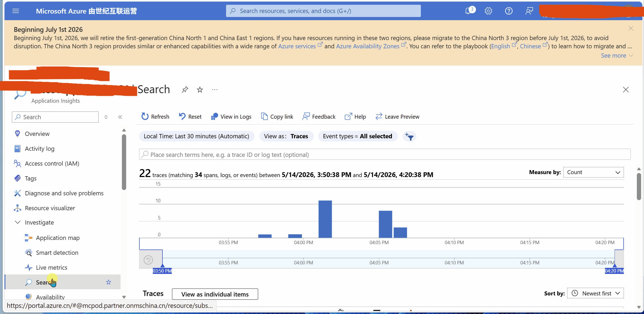Click the main pane scrollbar thumb
The height and width of the screenshot is (314, 644).
point(639,186)
